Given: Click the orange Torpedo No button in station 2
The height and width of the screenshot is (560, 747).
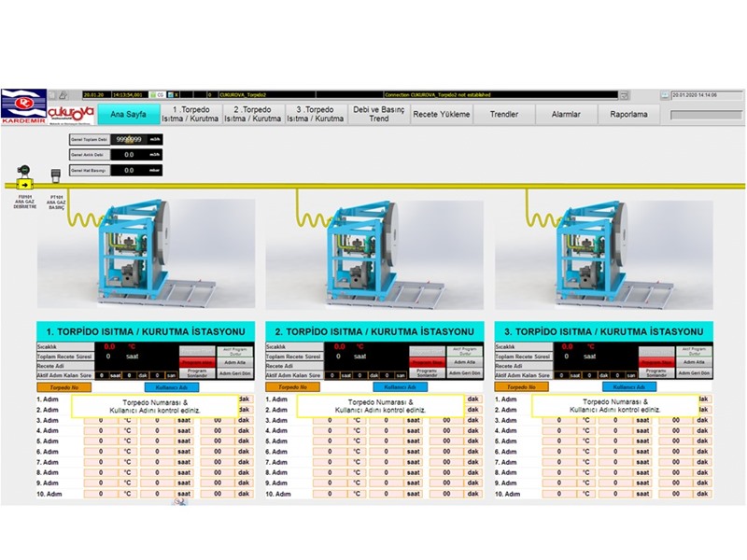Looking at the screenshot, I should tap(292, 387).
